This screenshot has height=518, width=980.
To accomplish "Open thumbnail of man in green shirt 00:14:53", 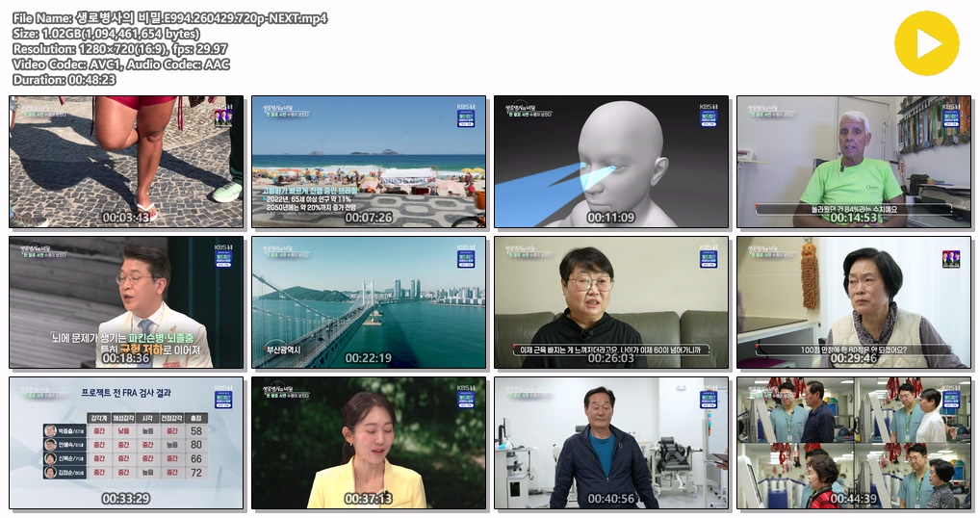I will pyautogui.click(x=854, y=162).
